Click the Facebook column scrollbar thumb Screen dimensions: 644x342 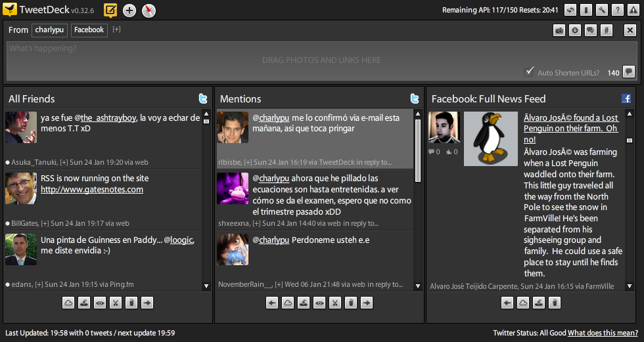630,140
